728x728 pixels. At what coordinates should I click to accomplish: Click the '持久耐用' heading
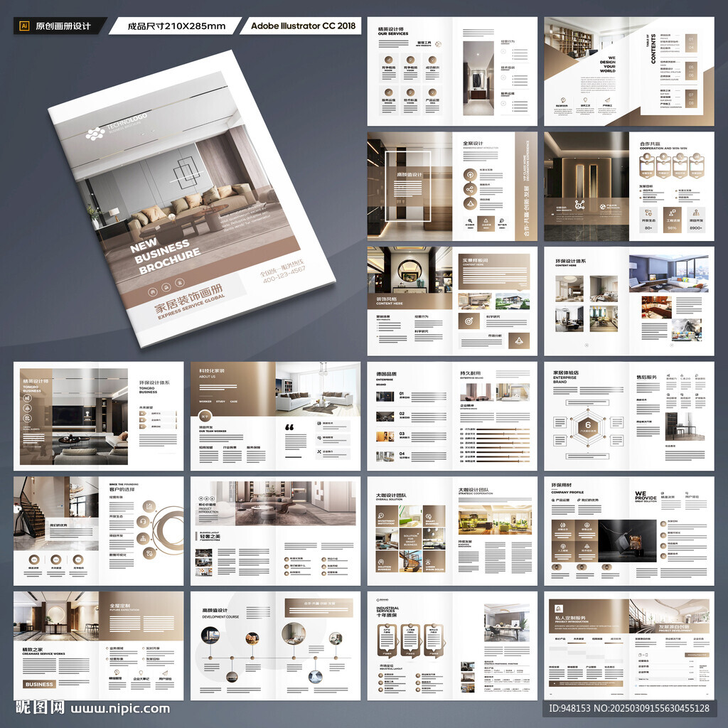coord(471,373)
